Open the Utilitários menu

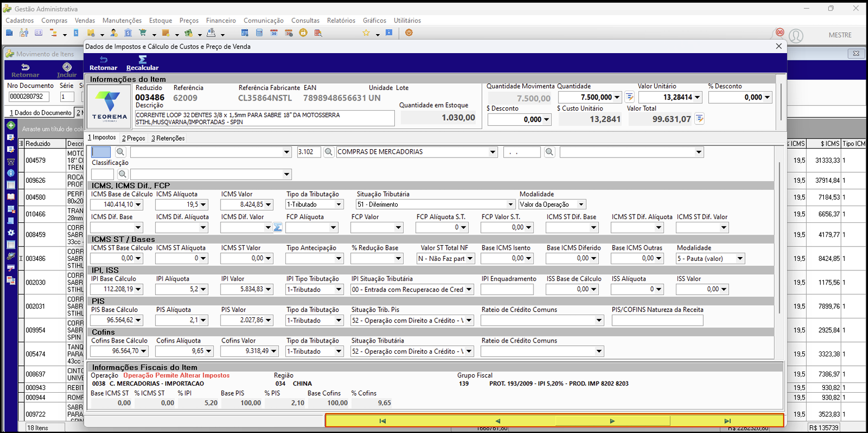(407, 21)
